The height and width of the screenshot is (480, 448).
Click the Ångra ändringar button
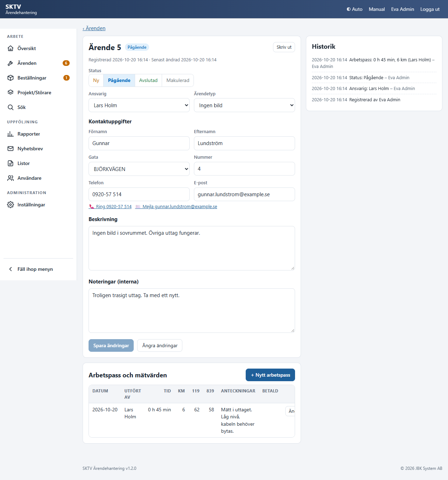(160, 345)
